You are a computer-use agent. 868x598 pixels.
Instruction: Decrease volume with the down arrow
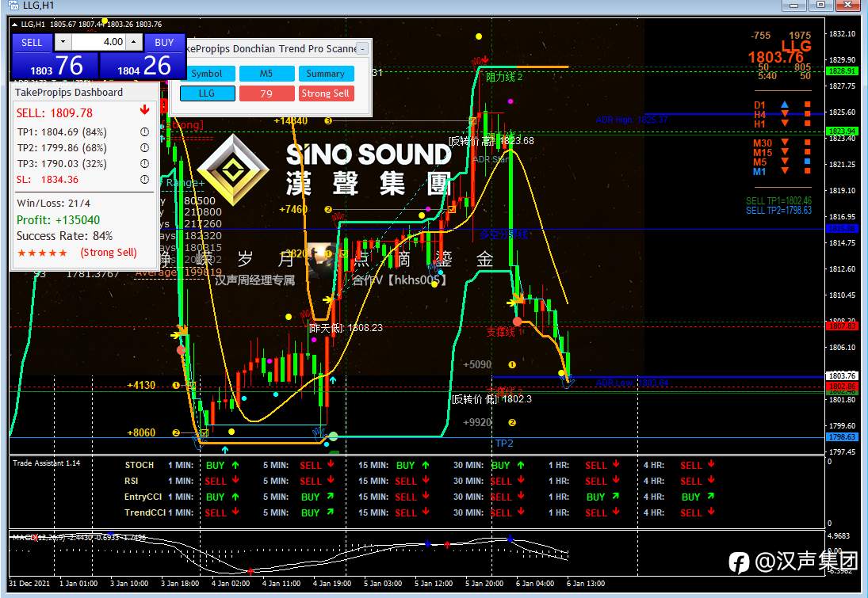63,42
